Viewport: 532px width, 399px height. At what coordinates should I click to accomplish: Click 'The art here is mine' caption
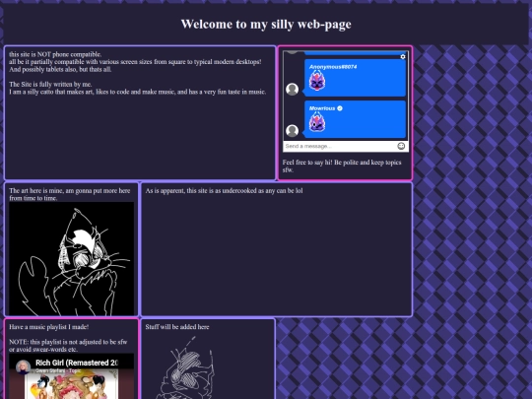pyautogui.click(x=70, y=194)
